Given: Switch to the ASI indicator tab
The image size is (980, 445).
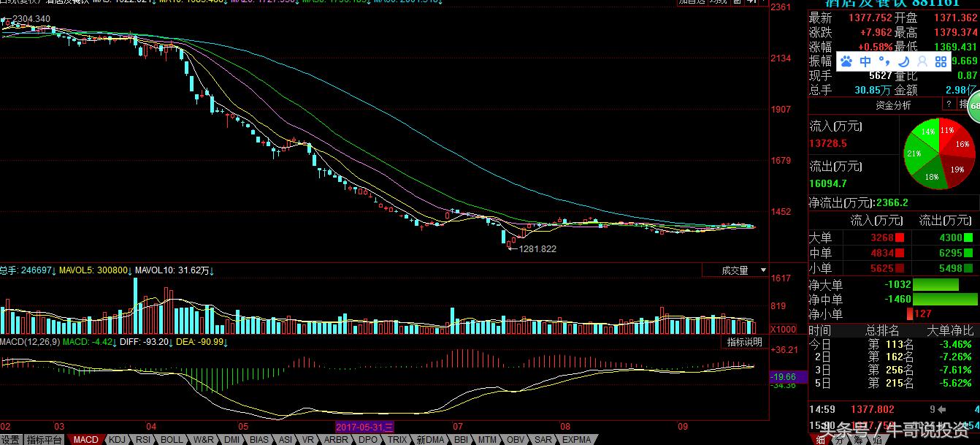Looking at the screenshot, I should click(x=286, y=439).
